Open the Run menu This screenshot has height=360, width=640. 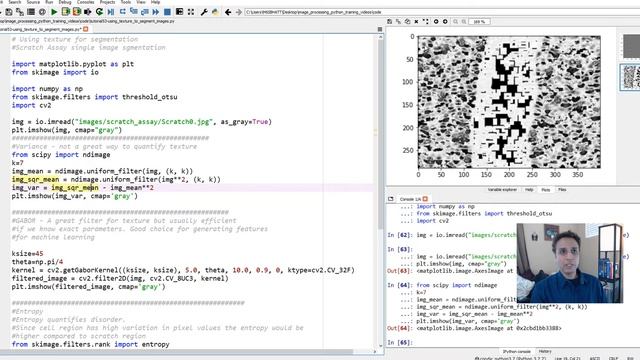pos(49,2)
